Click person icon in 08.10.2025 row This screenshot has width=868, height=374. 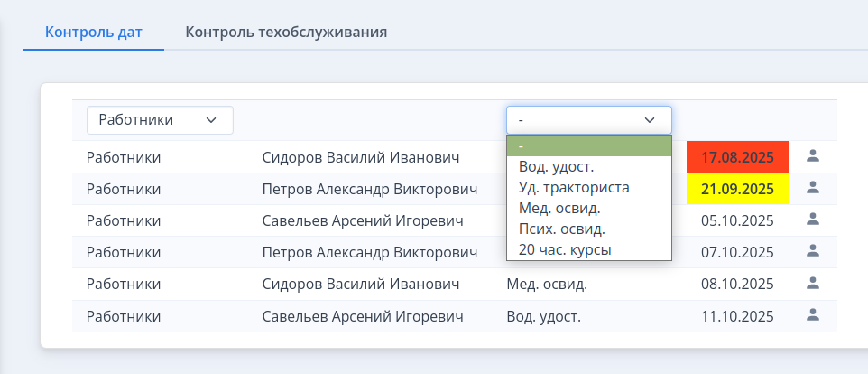point(812,284)
